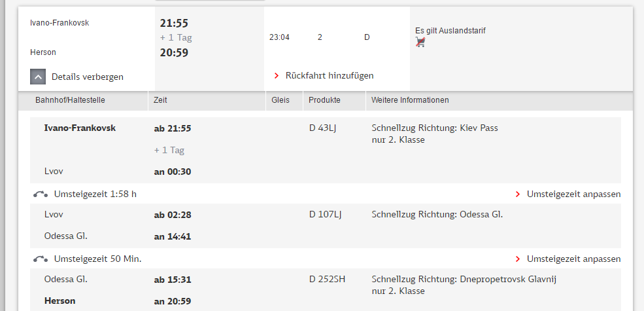Click the 23:04 trip duration value

coord(279,37)
